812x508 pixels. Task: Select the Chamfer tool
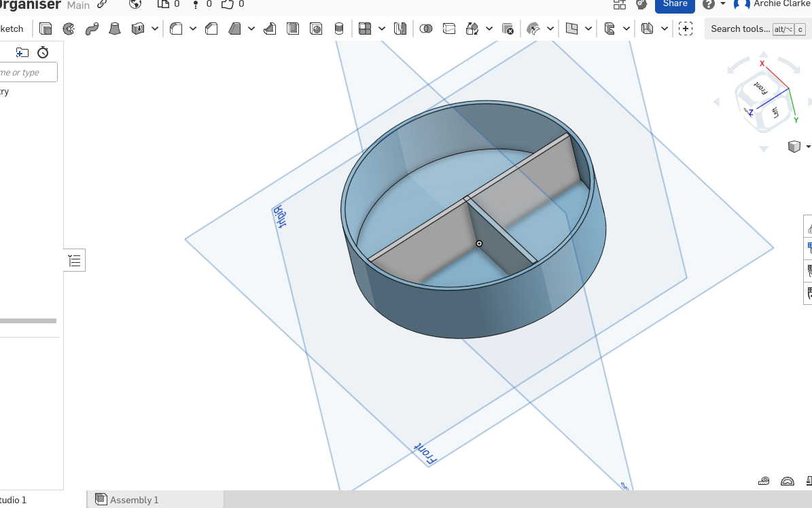(211, 29)
